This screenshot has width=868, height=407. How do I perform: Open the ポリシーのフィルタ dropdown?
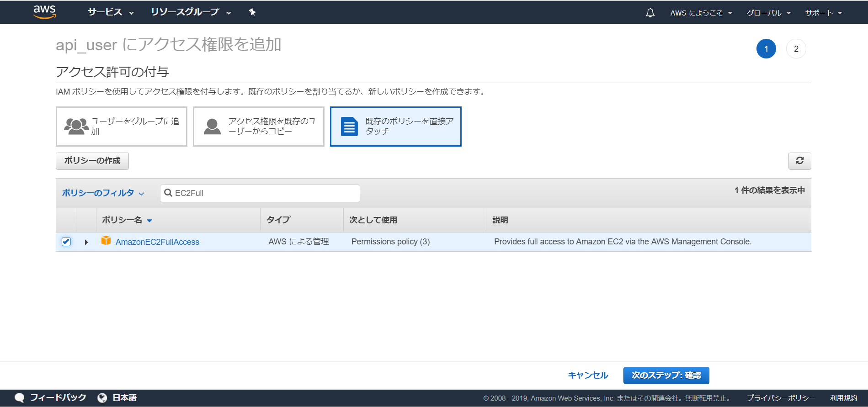coord(103,193)
